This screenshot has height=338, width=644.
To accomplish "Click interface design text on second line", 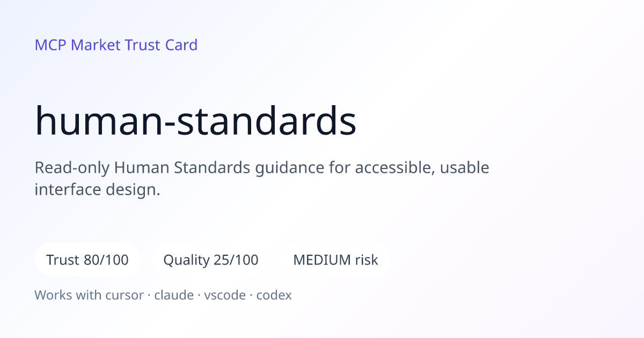I will pos(98,190).
